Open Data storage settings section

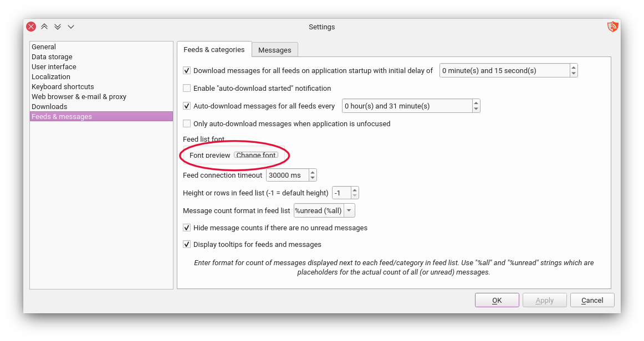click(x=101, y=56)
